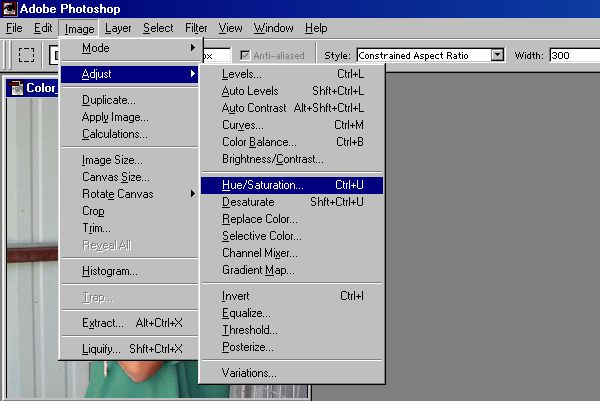Open the Filter menu
This screenshot has width=600, height=401.
point(196,28)
